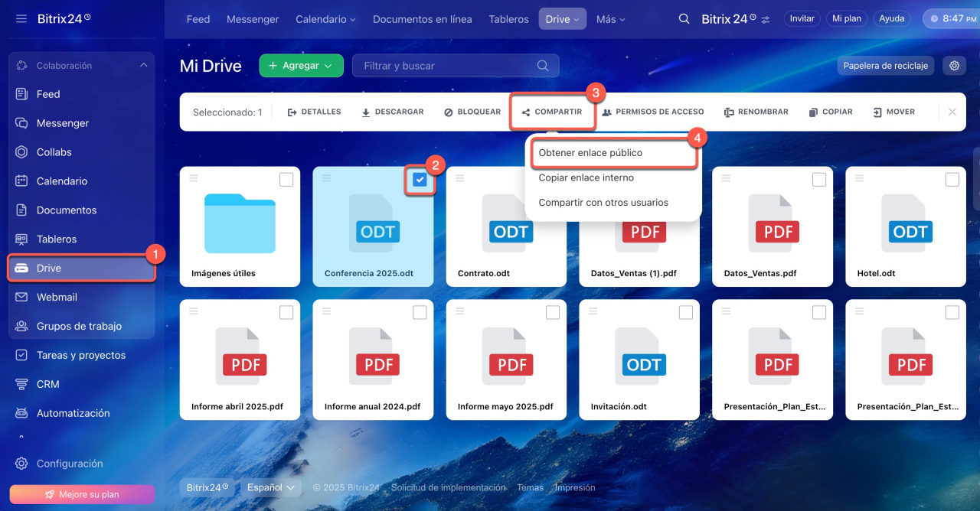Image resolution: width=980 pixels, height=511 pixels.
Task: Open Papelera de reciclaje
Action: point(885,66)
